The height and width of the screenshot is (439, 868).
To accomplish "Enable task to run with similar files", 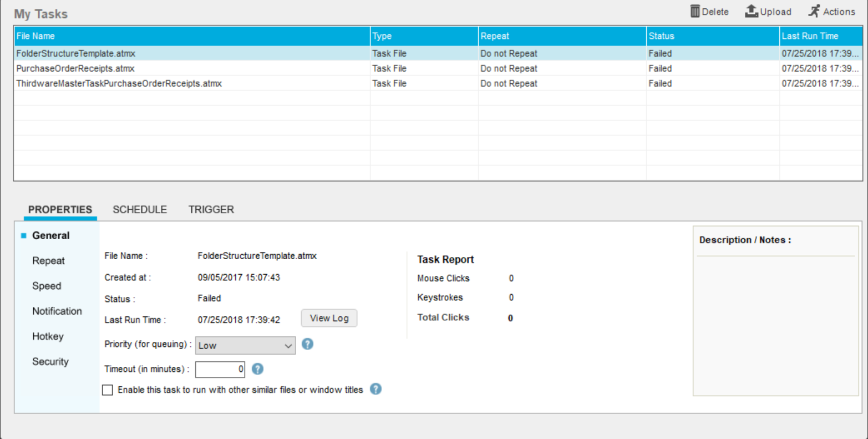I will click(x=108, y=390).
